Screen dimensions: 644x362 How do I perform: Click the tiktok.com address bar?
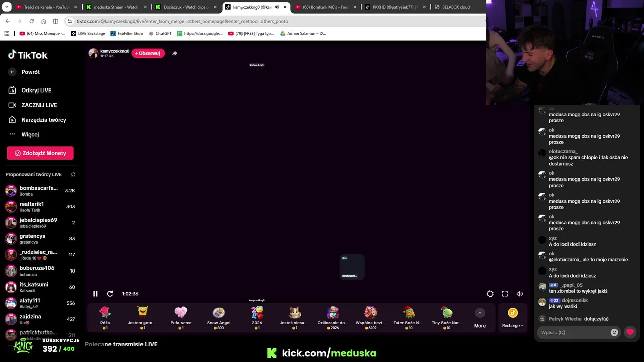click(274, 21)
